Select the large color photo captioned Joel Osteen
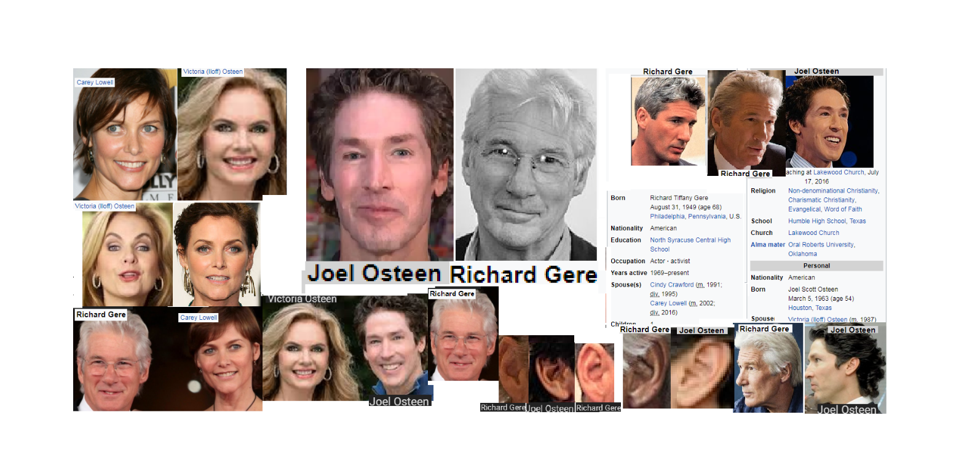 [x=379, y=164]
